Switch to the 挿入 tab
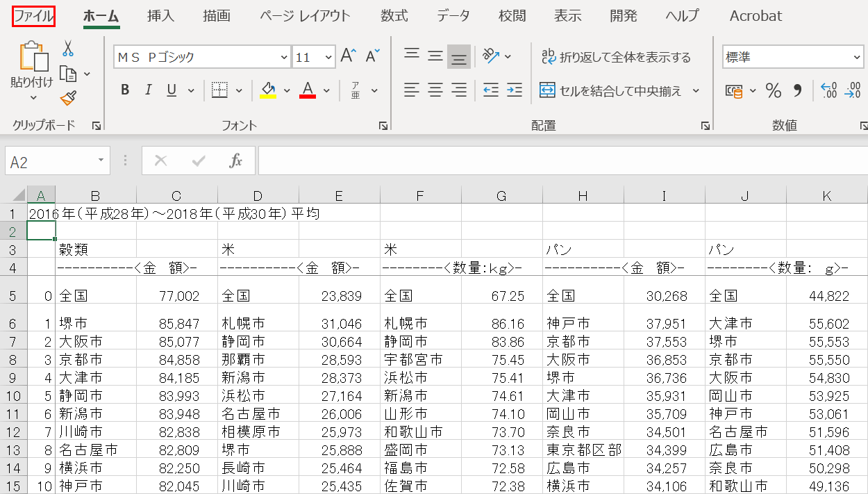The width and height of the screenshot is (868, 494). point(161,16)
